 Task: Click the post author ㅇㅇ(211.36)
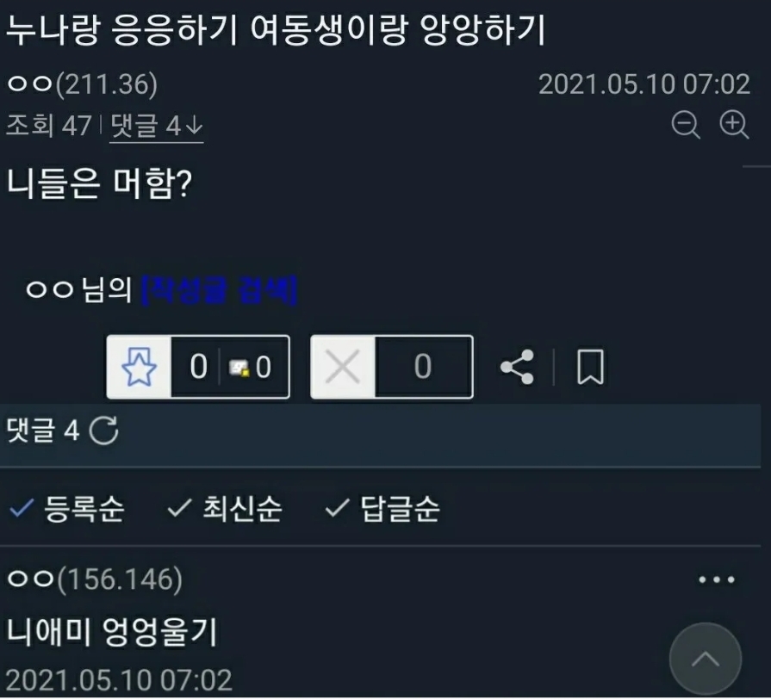(x=83, y=84)
